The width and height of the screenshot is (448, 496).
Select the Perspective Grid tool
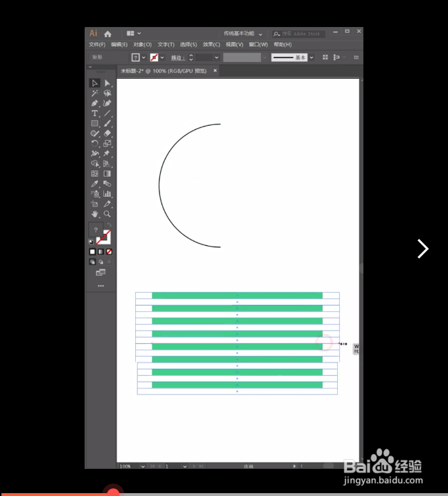[x=107, y=163]
